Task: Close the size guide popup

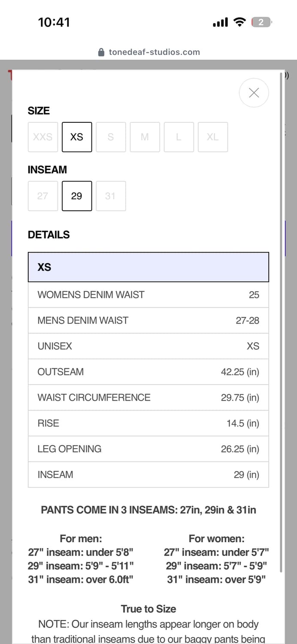Action: click(254, 93)
